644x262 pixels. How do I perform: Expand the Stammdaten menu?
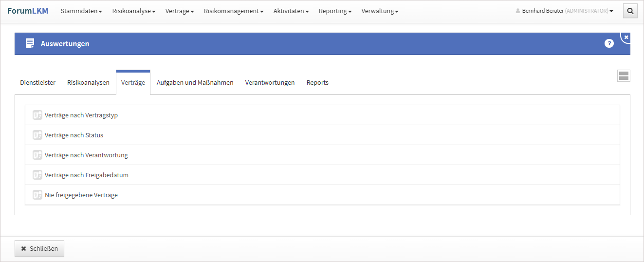[x=81, y=11]
